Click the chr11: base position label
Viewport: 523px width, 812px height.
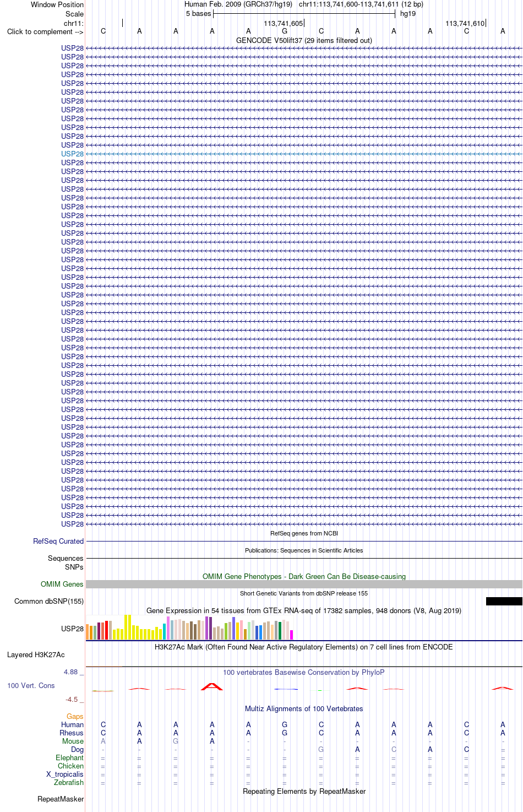click(x=74, y=23)
